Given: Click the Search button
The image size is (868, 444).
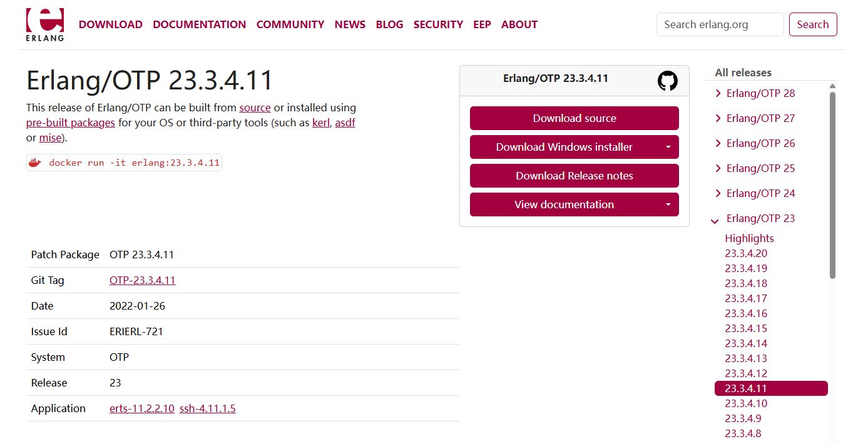Looking at the screenshot, I should [813, 24].
